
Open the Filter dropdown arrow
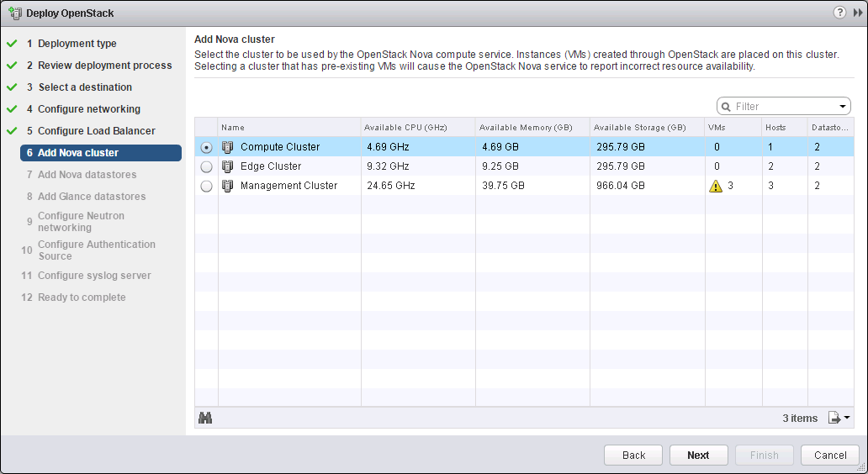[x=844, y=107]
